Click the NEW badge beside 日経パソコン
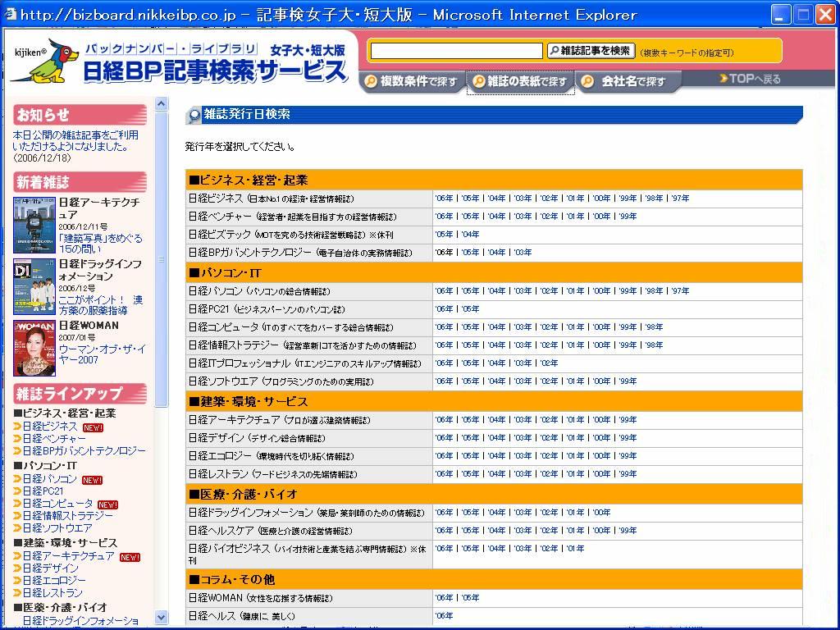Image resolution: width=840 pixels, height=630 pixels. click(92, 480)
